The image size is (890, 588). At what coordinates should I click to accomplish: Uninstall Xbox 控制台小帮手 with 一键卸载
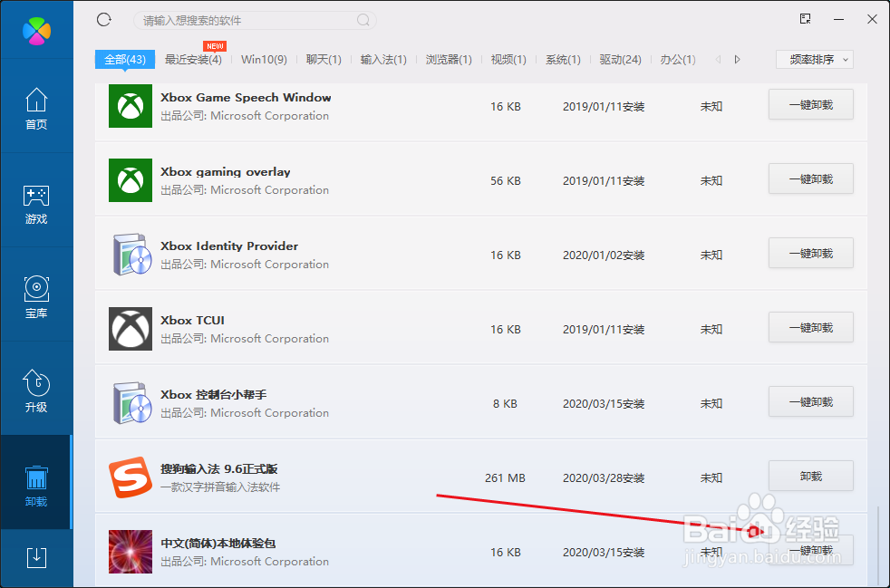coord(811,402)
